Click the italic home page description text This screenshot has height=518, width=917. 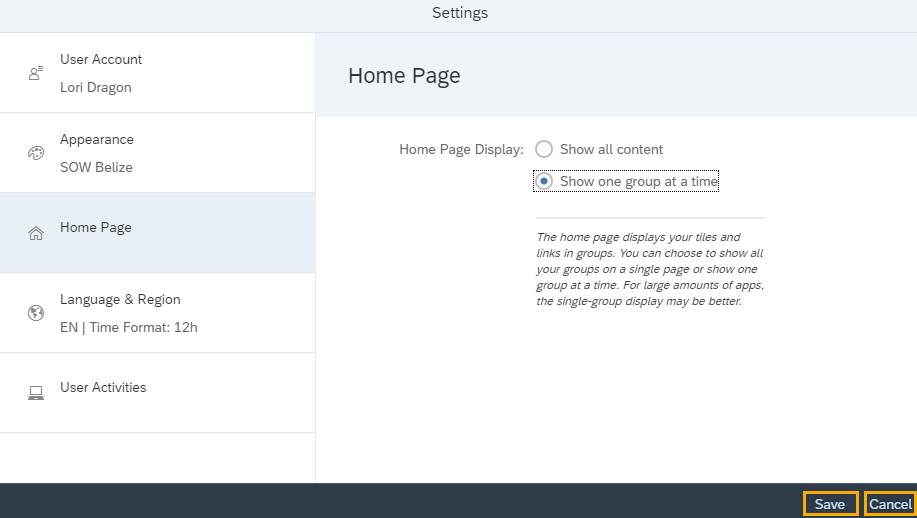[x=650, y=269]
